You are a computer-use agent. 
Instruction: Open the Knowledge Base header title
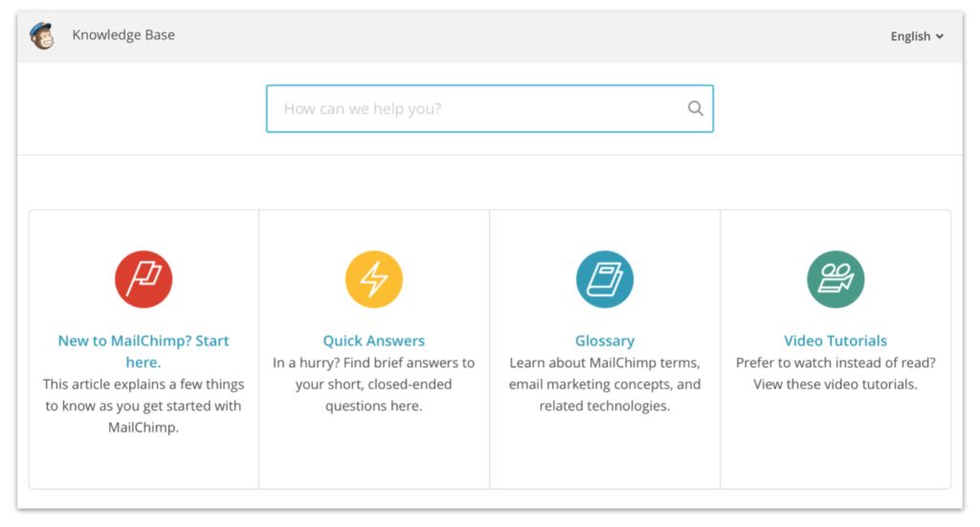click(x=123, y=35)
